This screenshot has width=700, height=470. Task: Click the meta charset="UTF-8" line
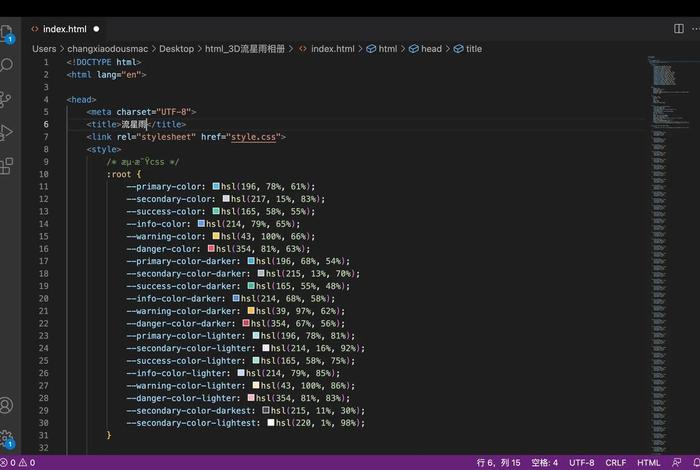[141, 112]
